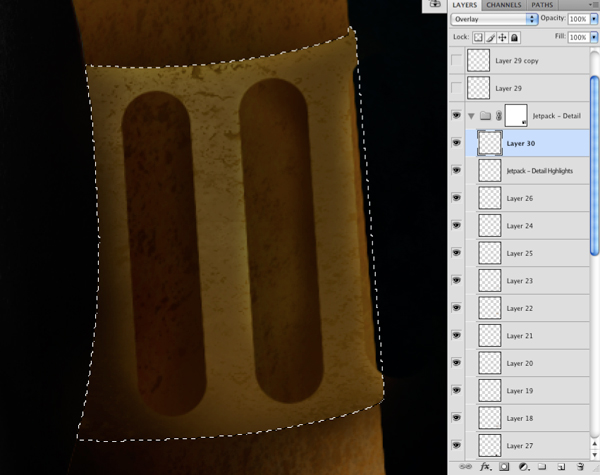The height and width of the screenshot is (475, 600).
Task: Click the Layer 29 thumbnail
Action: (478, 88)
